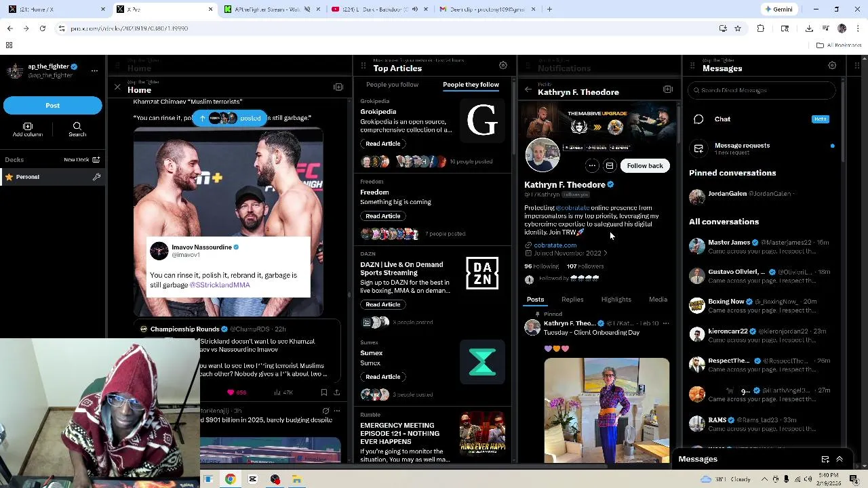Expand the bottom Messages drawer
The height and width of the screenshot is (488, 868).
[x=840, y=460]
